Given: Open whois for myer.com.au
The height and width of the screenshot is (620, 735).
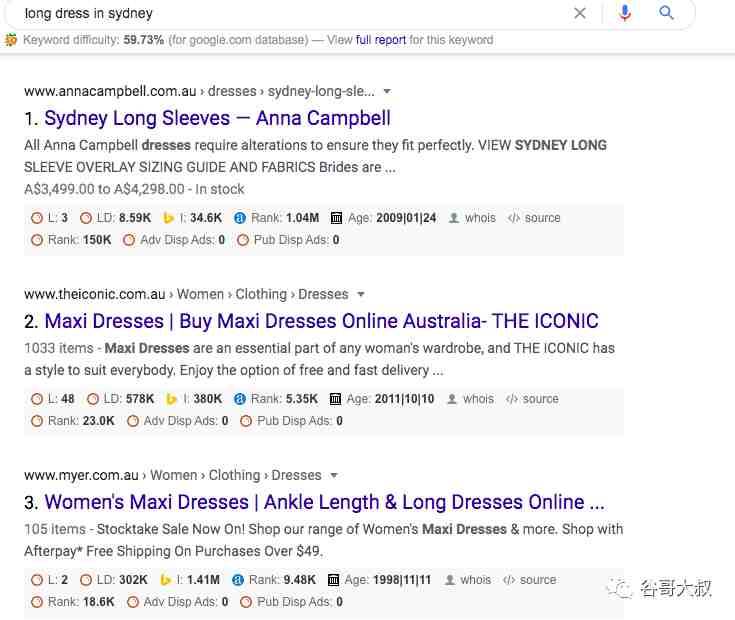Looking at the screenshot, I should [x=467, y=580].
